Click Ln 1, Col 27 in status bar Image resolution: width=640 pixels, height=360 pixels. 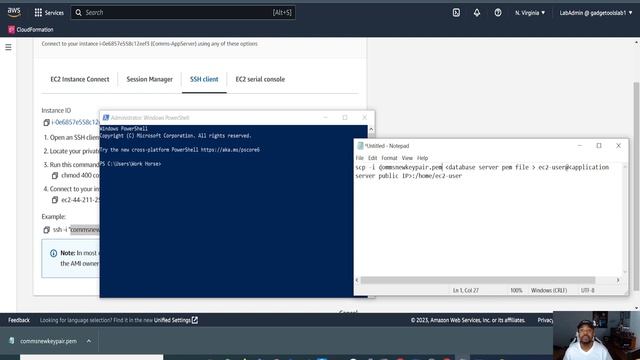pyautogui.click(x=466, y=290)
